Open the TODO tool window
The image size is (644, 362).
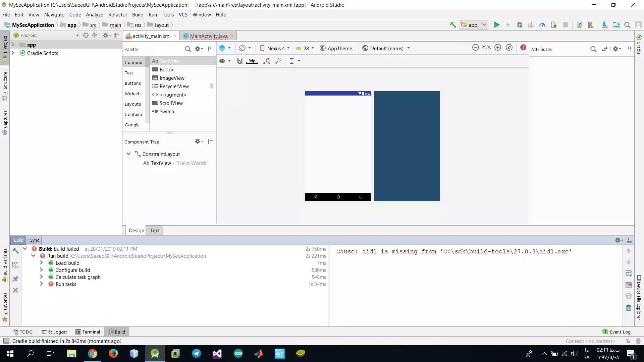22,332
